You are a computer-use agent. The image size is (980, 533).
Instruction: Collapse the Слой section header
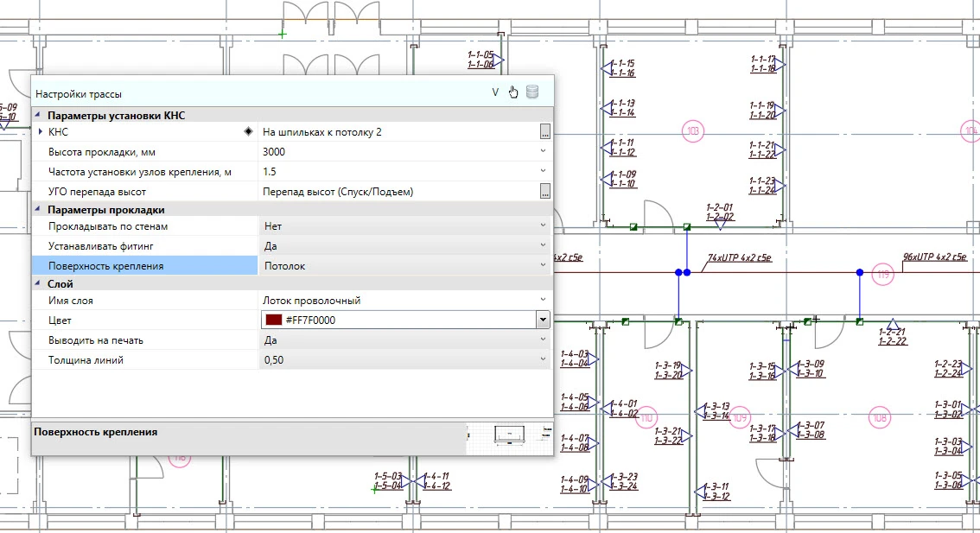pyautogui.click(x=37, y=283)
